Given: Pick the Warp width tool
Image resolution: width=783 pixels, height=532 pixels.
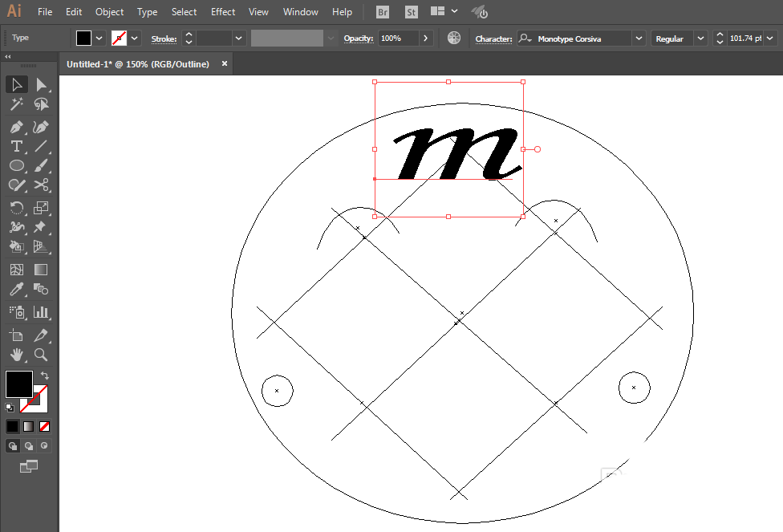Looking at the screenshot, I should 17,227.
